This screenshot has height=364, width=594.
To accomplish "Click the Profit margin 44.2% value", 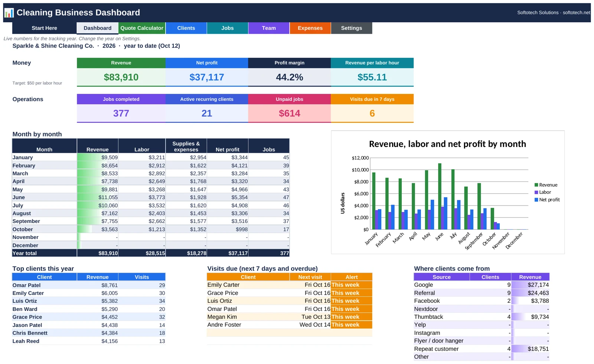I will pos(290,77).
